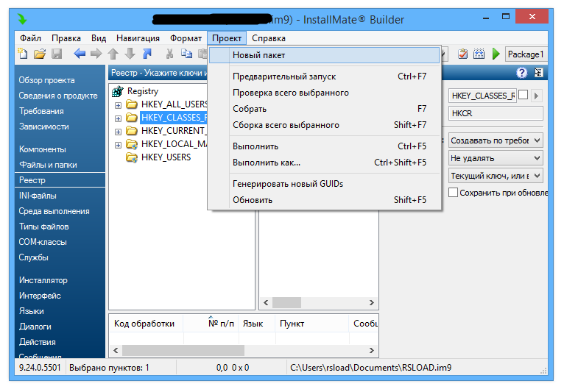Open the Справка menu
This screenshot has width=578, height=392.
point(268,38)
